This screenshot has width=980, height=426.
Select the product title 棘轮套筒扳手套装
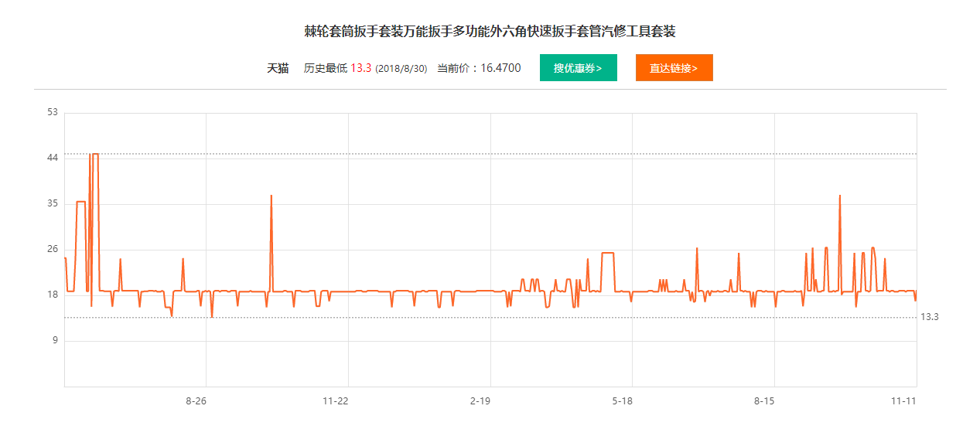coord(490,32)
